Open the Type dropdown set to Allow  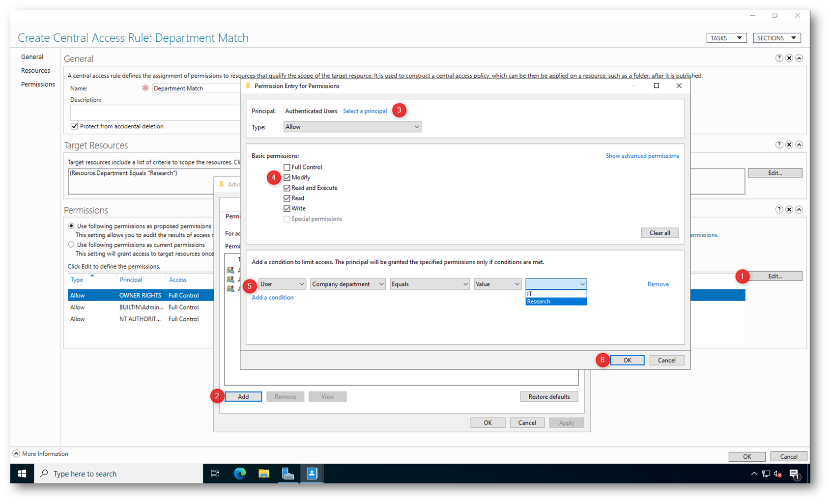pos(352,127)
